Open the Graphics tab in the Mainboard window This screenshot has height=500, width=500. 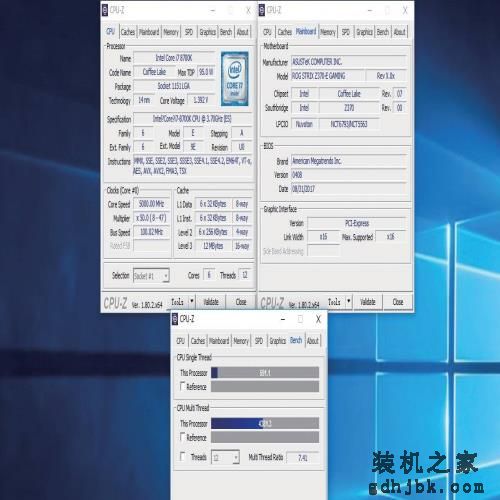[x=364, y=32]
